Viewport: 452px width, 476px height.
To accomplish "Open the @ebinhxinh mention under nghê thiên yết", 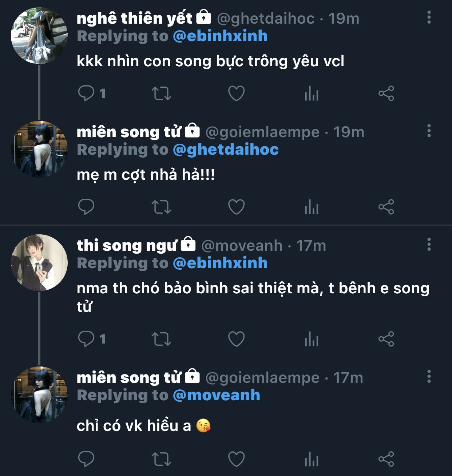I will (x=220, y=36).
